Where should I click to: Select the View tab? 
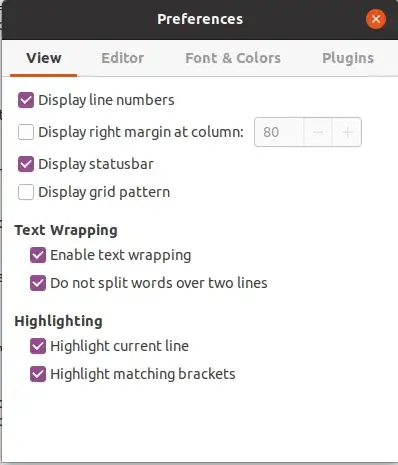point(44,58)
